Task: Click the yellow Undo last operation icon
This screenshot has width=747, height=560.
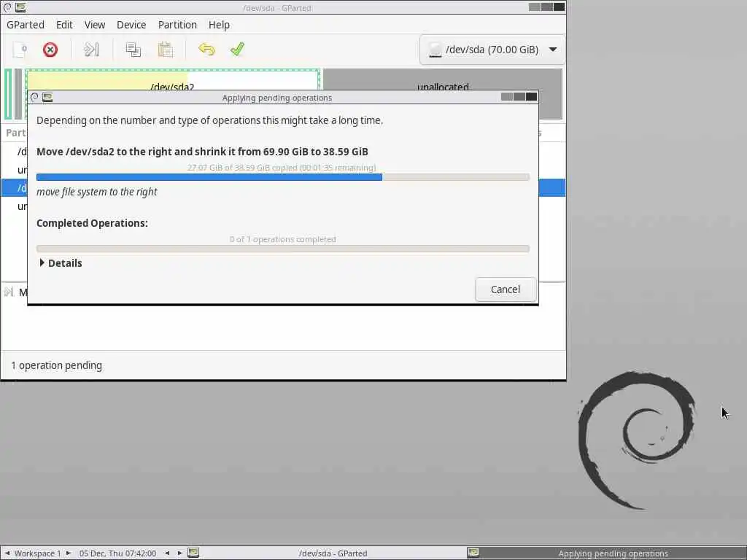Action: tap(206, 50)
